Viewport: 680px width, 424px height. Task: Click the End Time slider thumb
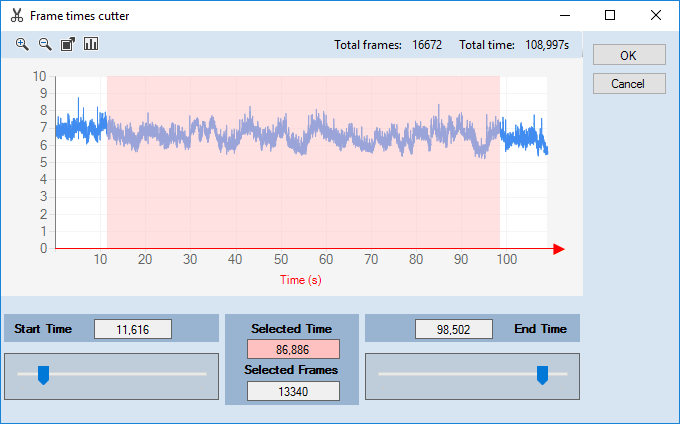[543, 375]
